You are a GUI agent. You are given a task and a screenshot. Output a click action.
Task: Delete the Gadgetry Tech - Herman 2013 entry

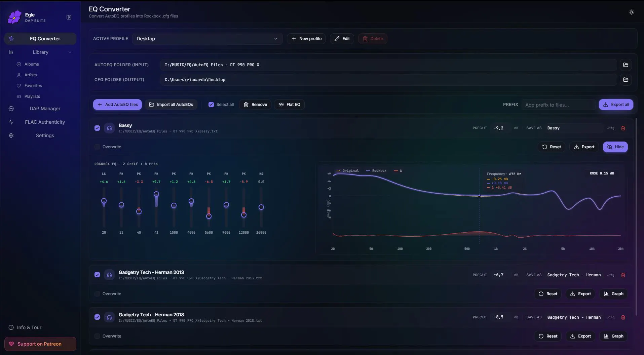pos(623,275)
